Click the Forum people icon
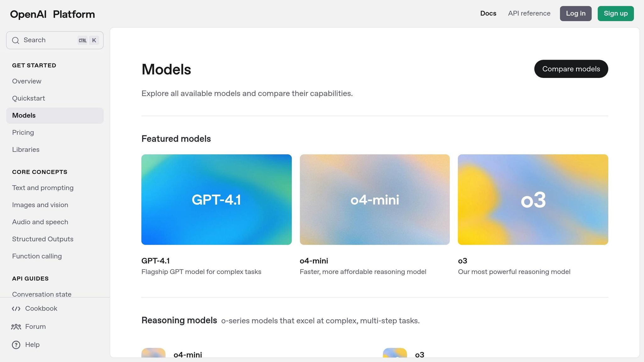 (x=16, y=327)
